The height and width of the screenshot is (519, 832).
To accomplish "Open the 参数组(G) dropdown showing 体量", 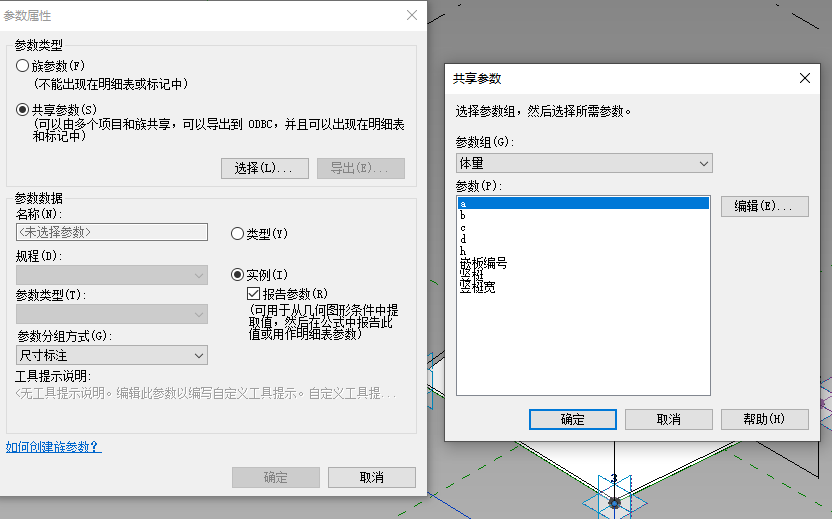I will [x=584, y=163].
